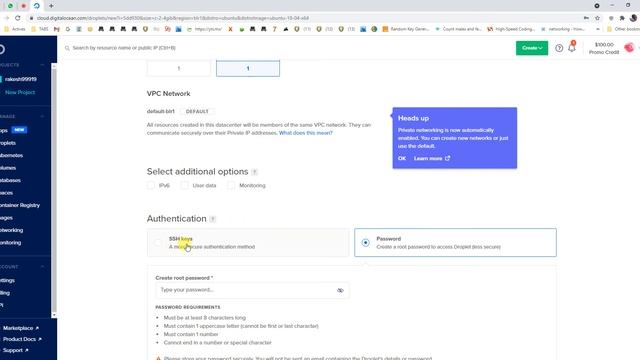Viewport: 640px width, 360px height.
Task: Click the resource search field
Action: click(124, 48)
